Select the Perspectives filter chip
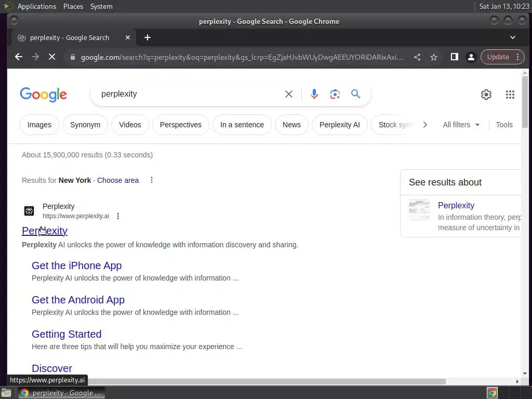Image resolution: width=532 pixels, height=399 pixels. 180,125
